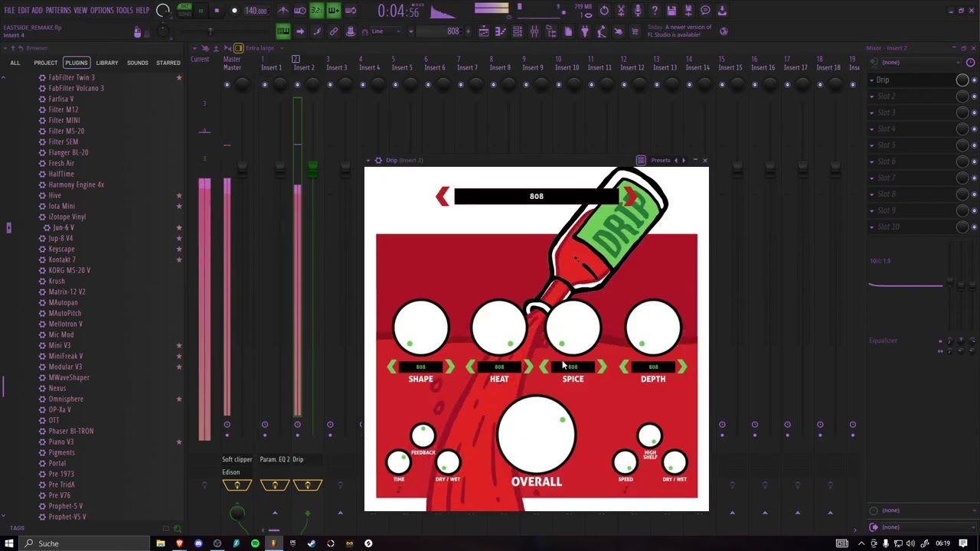
Task: Click previous preset red arrow in Drip
Action: point(443,197)
